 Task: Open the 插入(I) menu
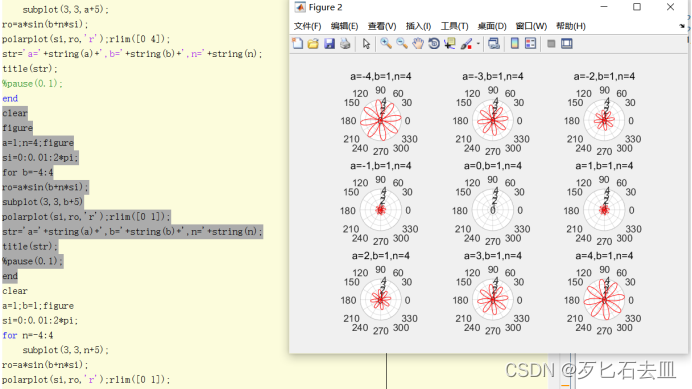[418, 26]
